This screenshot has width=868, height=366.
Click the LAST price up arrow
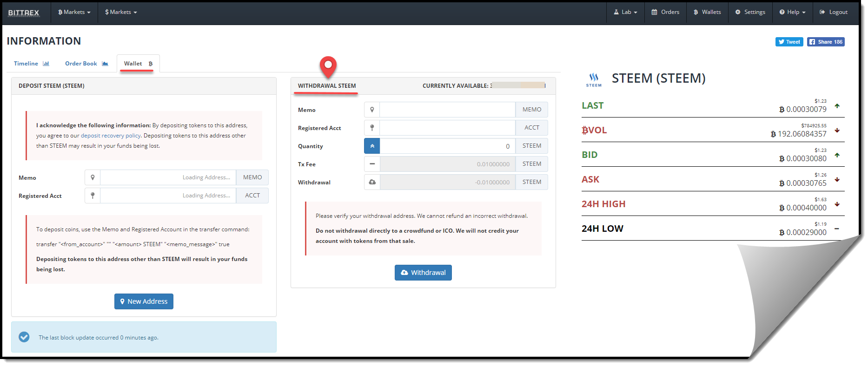tap(837, 106)
